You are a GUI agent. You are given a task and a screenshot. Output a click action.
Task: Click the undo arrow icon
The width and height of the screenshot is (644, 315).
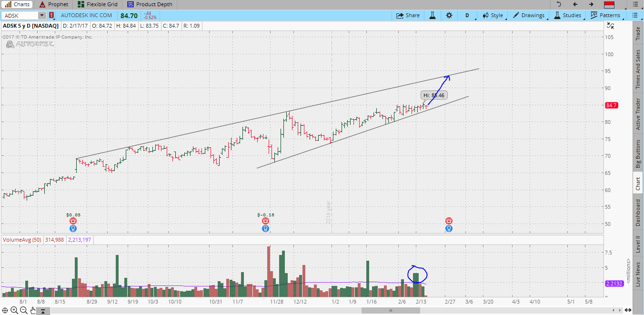click(x=559, y=4)
